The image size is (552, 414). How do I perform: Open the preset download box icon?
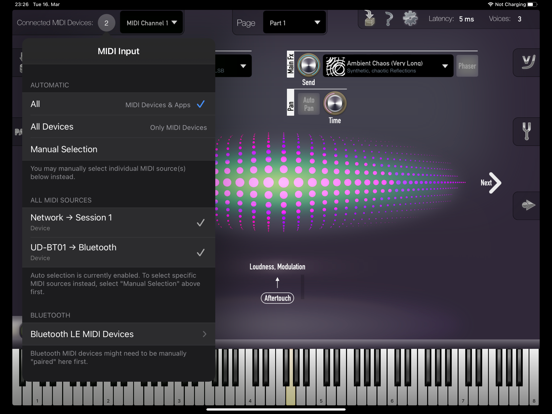pos(369,18)
